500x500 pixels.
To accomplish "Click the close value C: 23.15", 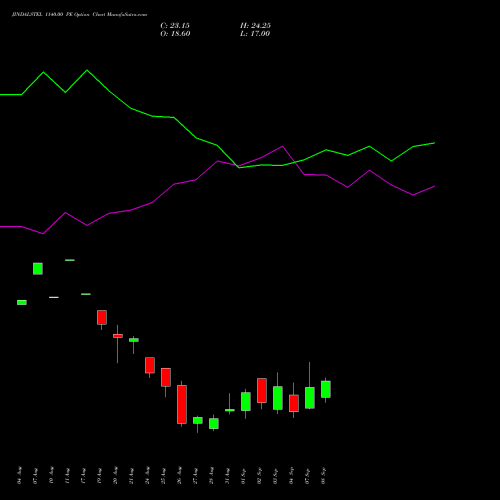I will tap(175, 26).
